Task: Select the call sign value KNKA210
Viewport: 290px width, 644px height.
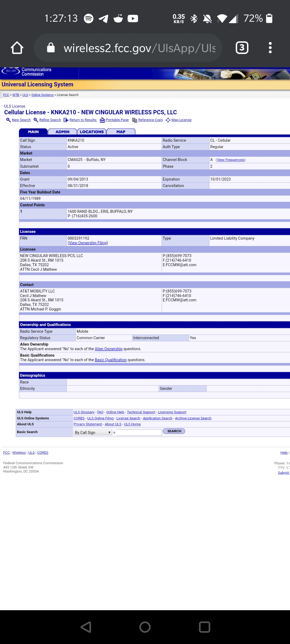Action: pyautogui.click(x=76, y=140)
